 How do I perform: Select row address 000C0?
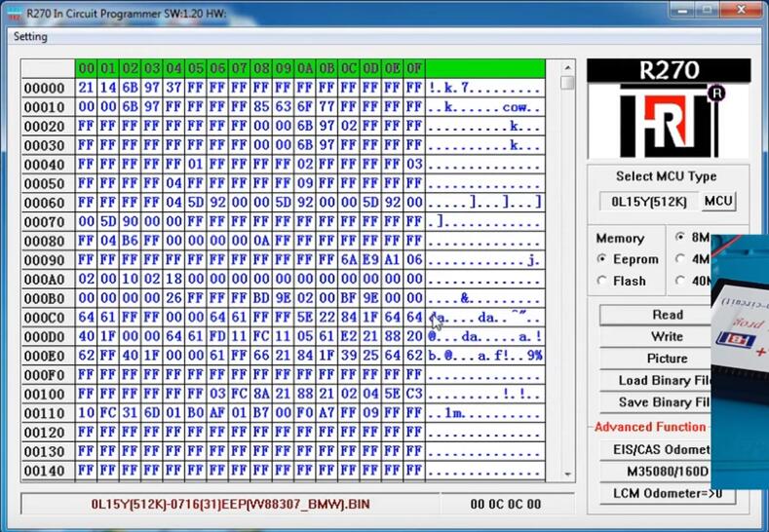48,318
